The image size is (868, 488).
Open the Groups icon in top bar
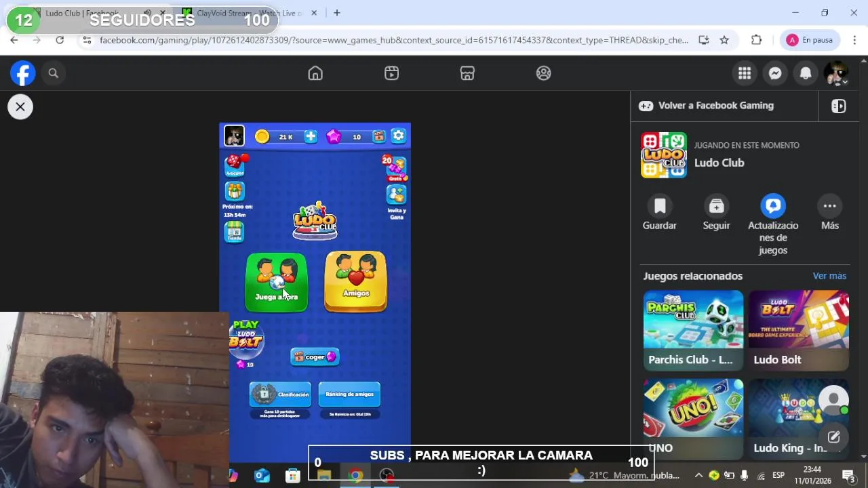(x=543, y=73)
